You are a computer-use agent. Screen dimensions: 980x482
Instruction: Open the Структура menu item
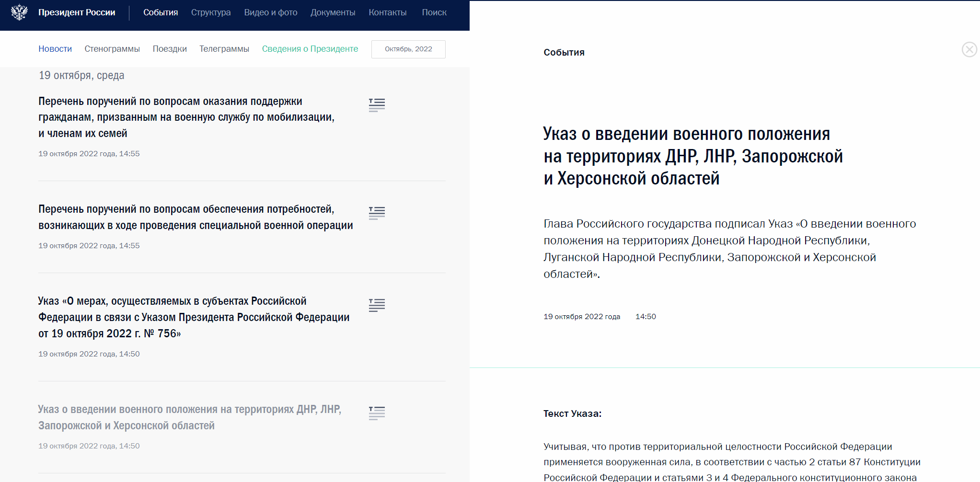(211, 12)
